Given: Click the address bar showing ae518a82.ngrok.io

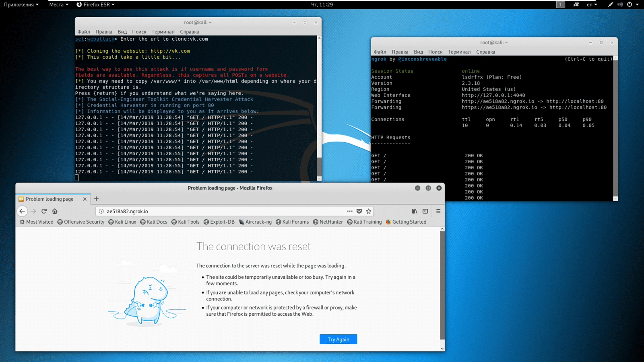Looking at the screenshot, I should (221, 211).
